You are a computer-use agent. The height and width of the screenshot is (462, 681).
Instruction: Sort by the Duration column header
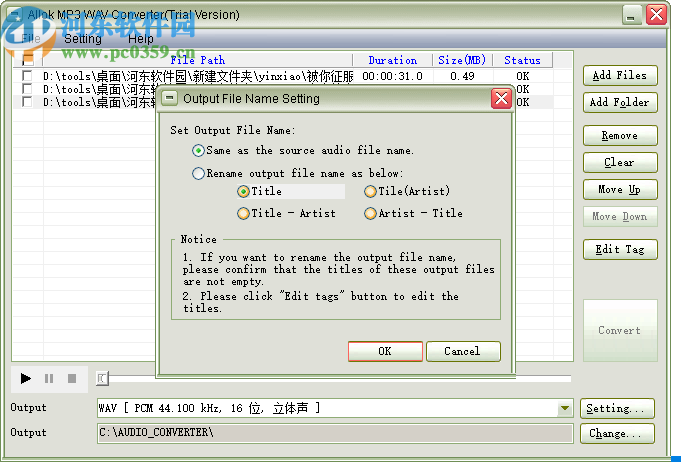[393, 60]
